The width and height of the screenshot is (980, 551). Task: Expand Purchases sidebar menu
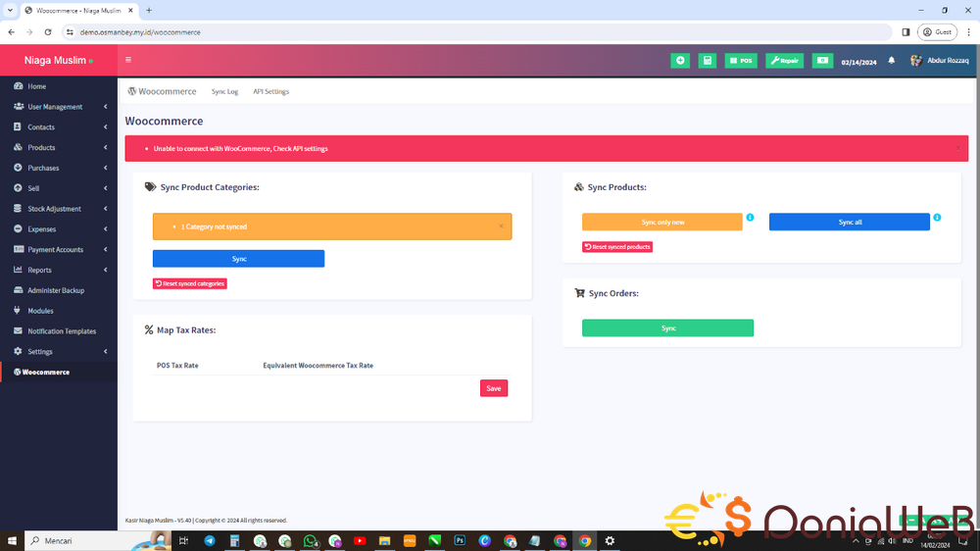59,169
